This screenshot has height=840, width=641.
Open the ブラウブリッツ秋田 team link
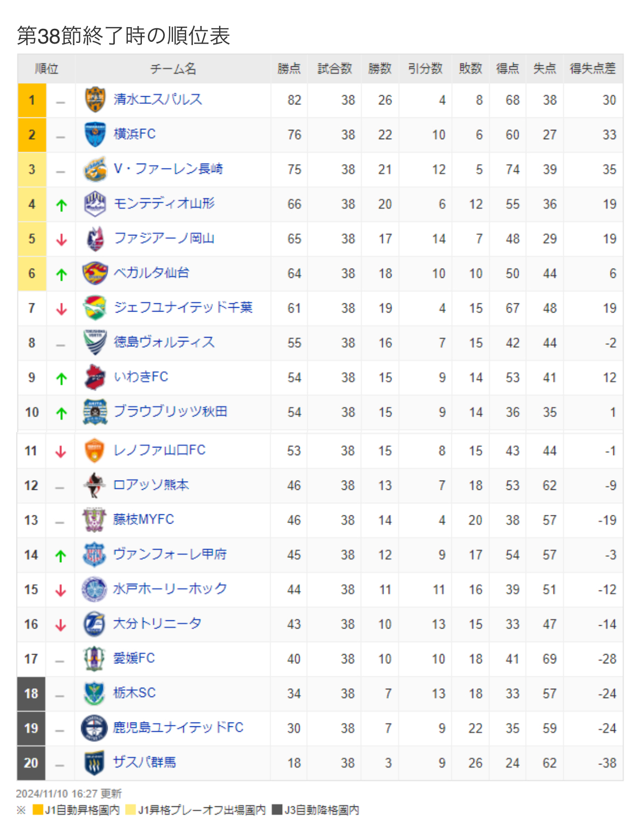point(170,412)
